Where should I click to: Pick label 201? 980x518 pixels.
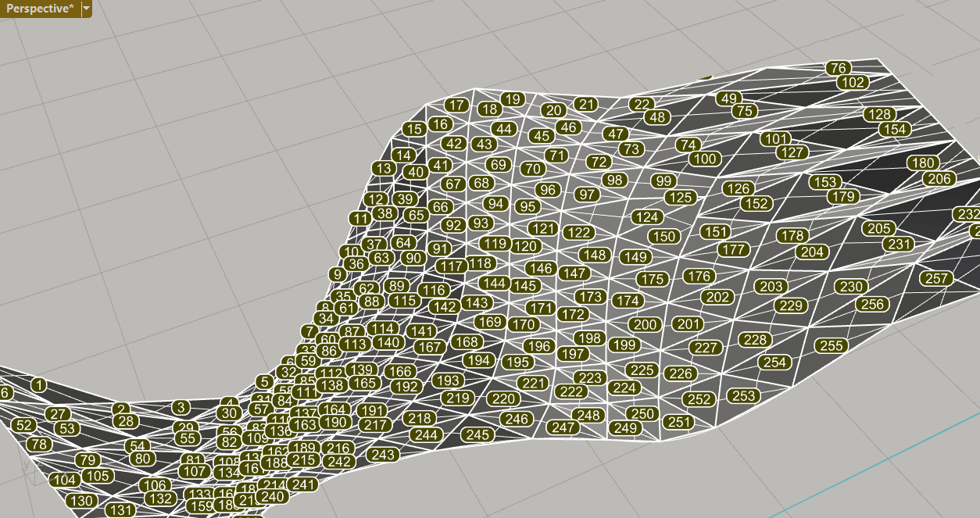(x=688, y=323)
